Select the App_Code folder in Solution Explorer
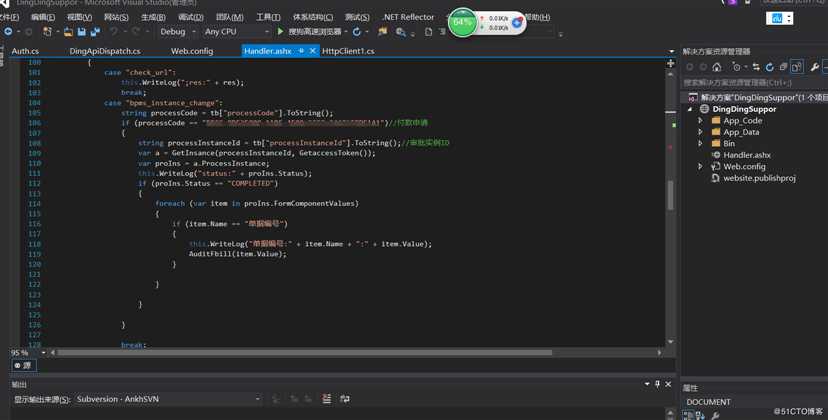The image size is (828, 420). point(742,120)
